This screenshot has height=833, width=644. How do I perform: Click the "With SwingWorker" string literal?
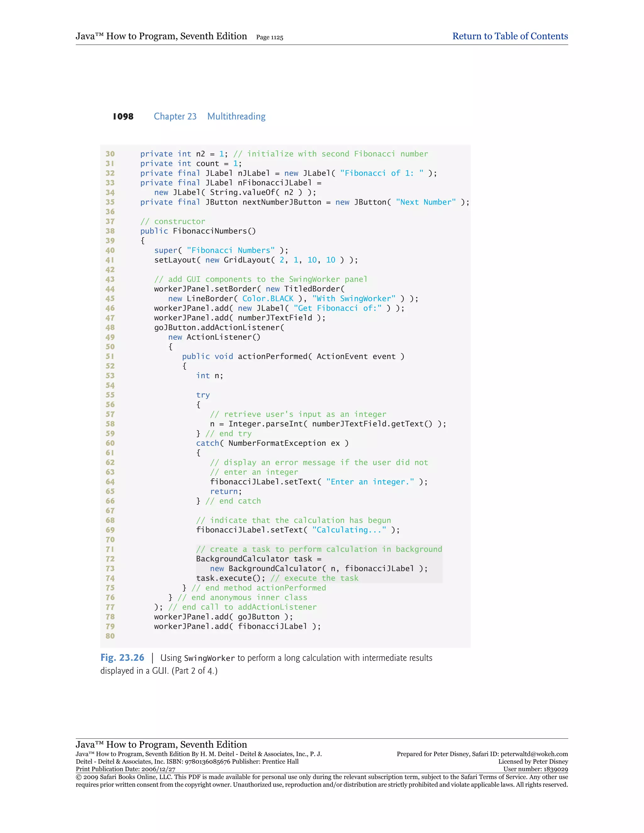[354, 299]
